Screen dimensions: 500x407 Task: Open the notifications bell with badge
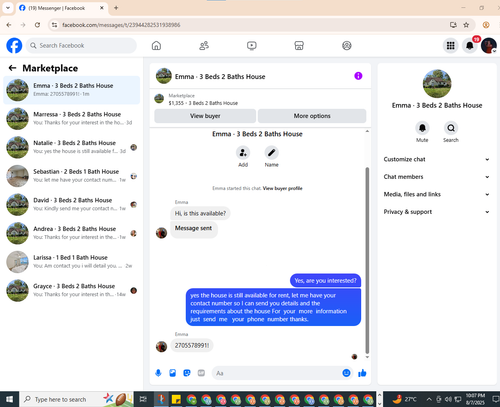click(x=470, y=45)
